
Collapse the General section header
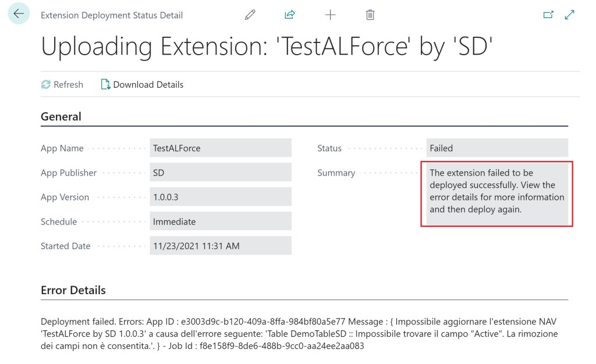coord(61,117)
